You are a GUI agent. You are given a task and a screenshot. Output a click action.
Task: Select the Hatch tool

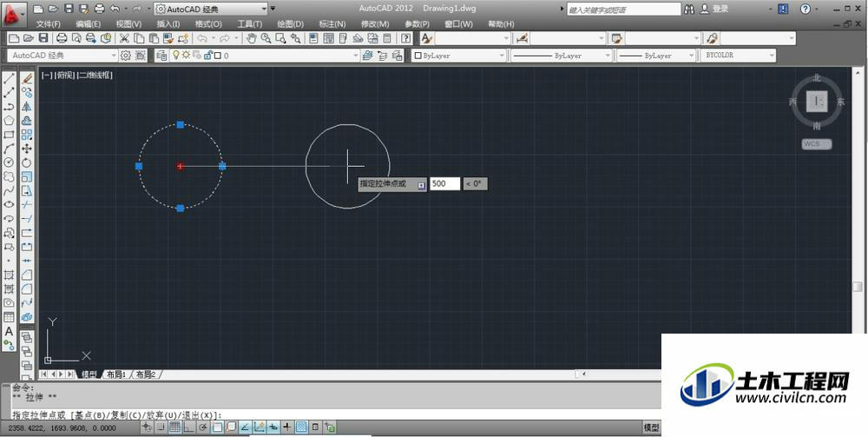9,275
